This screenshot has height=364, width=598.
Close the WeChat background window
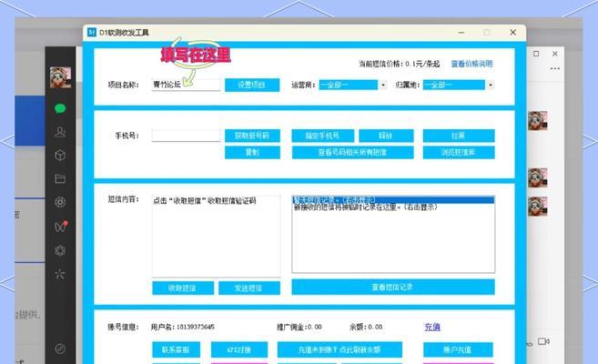(555, 54)
